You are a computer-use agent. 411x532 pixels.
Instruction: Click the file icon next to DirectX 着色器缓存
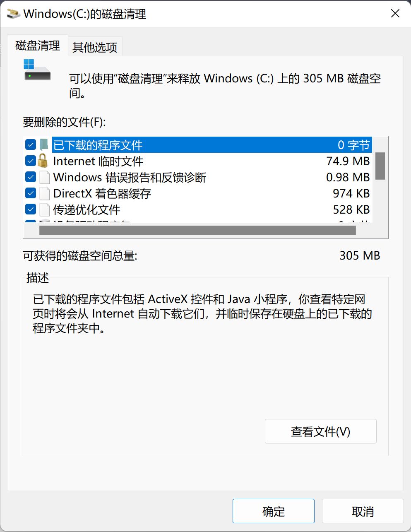pos(44,193)
